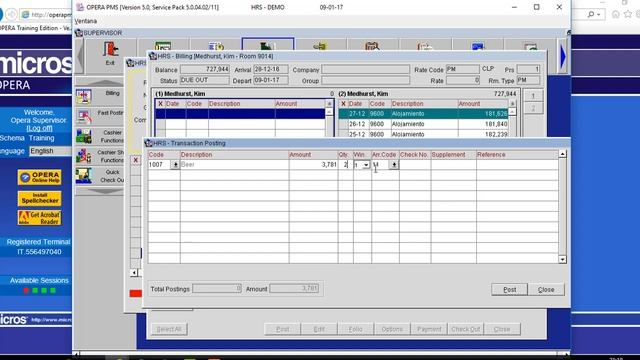This screenshot has width=640, height=360.
Task: Click Select All in Billing window
Action: [169, 329]
